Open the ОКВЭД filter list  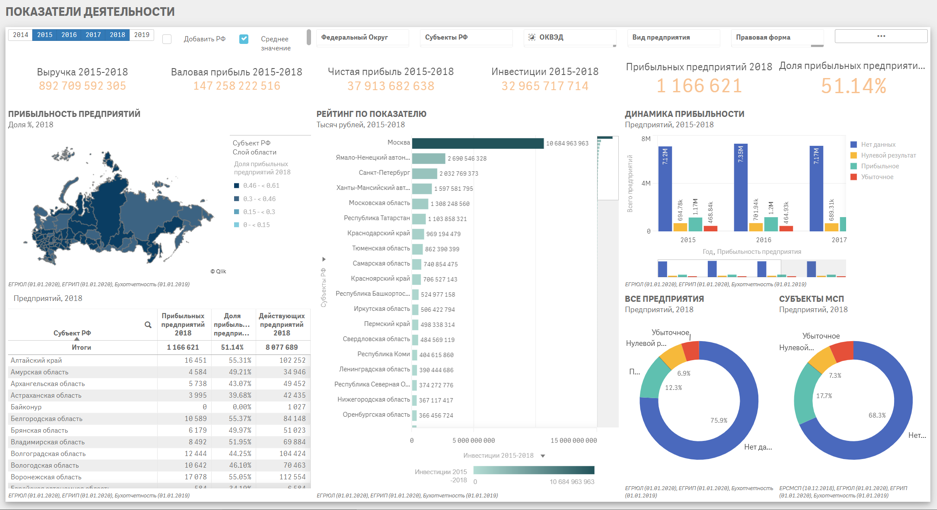point(570,38)
